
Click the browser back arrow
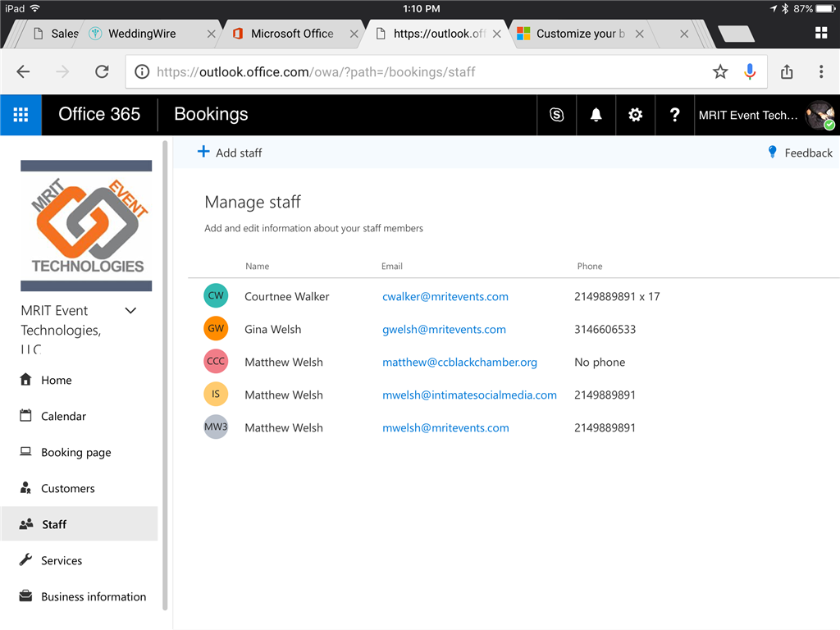(x=23, y=72)
